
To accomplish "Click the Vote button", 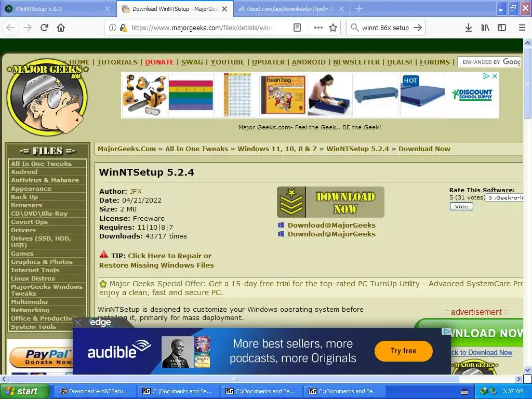I will pyautogui.click(x=461, y=207).
